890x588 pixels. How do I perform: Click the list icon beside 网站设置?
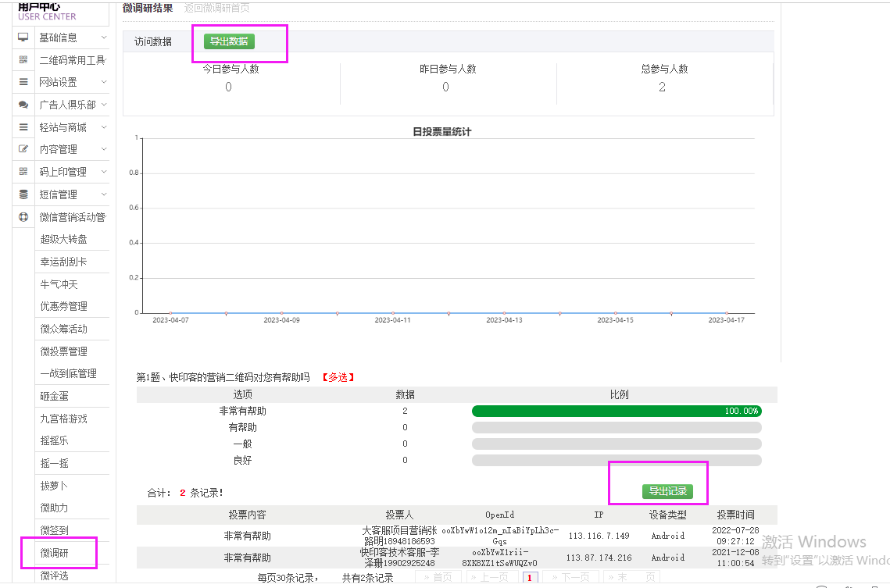23,82
